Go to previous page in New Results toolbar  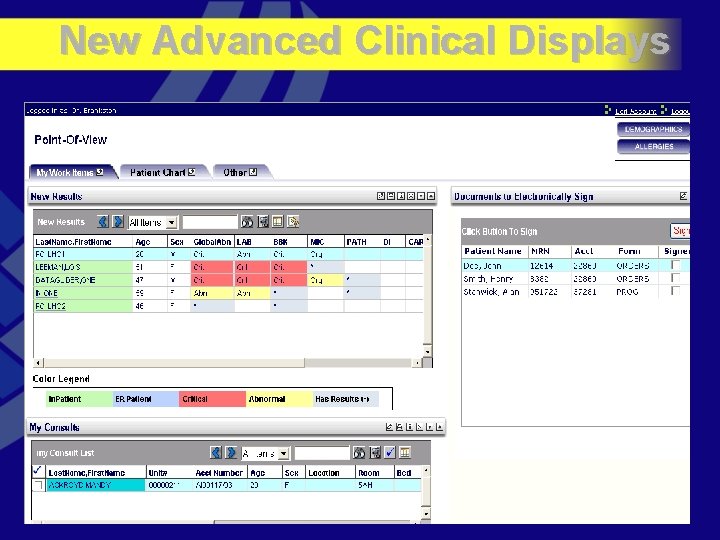(x=103, y=222)
